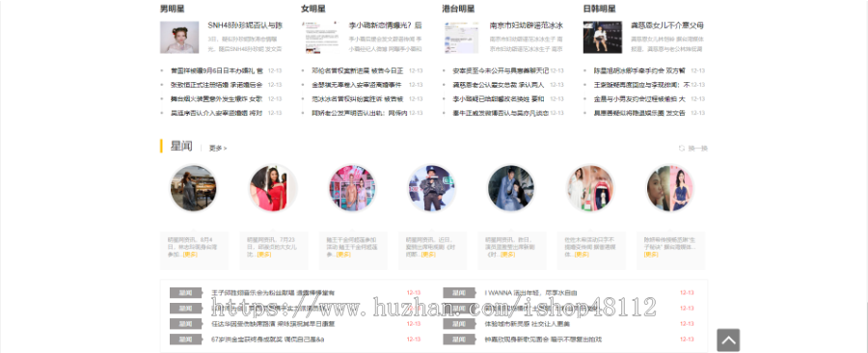
Task: Open 更多 link beside 星闻 heading
Action: tap(218, 149)
